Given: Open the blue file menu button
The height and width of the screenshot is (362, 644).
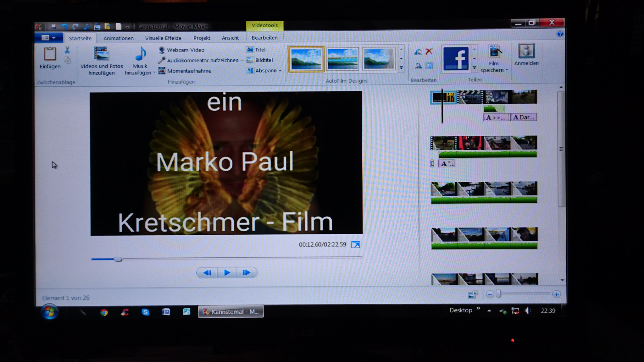Looking at the screenshot, I should point(49,38).
